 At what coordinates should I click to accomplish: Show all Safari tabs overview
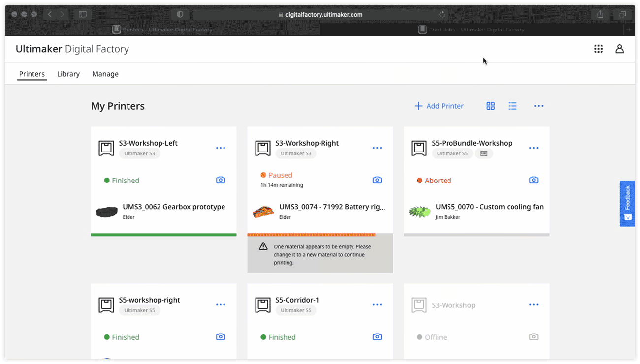click(x=622, y=15)
